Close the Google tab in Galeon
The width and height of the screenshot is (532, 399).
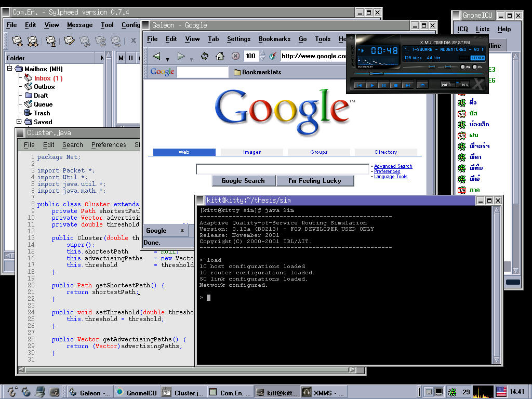pos(182,231)
